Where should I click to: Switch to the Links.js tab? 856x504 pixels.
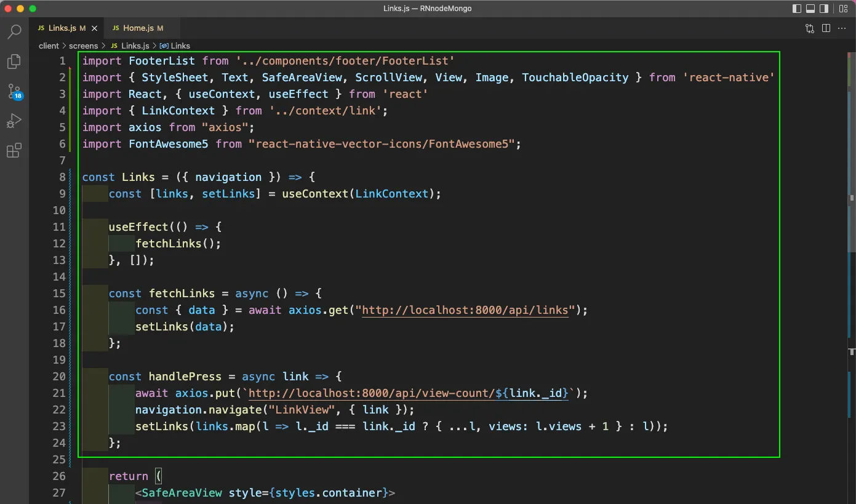pos(67,28)
